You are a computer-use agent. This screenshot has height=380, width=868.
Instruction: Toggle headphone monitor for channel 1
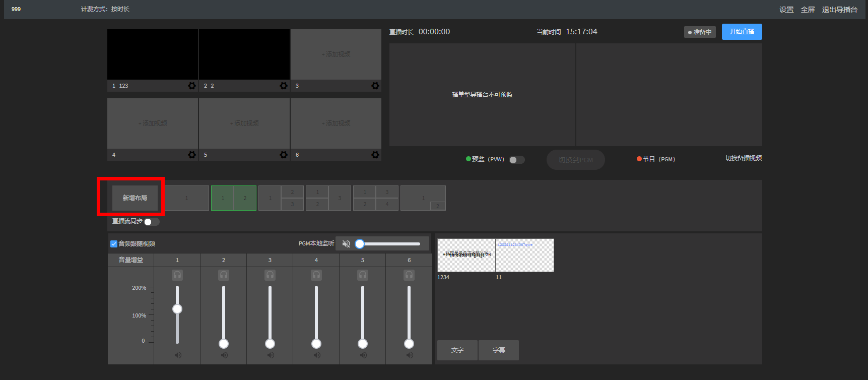177,275
